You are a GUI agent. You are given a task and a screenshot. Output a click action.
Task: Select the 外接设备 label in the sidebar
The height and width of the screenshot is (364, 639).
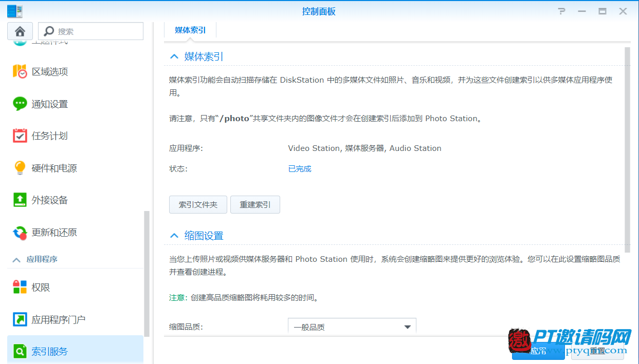pyautogui.click(x=50, y=200)
